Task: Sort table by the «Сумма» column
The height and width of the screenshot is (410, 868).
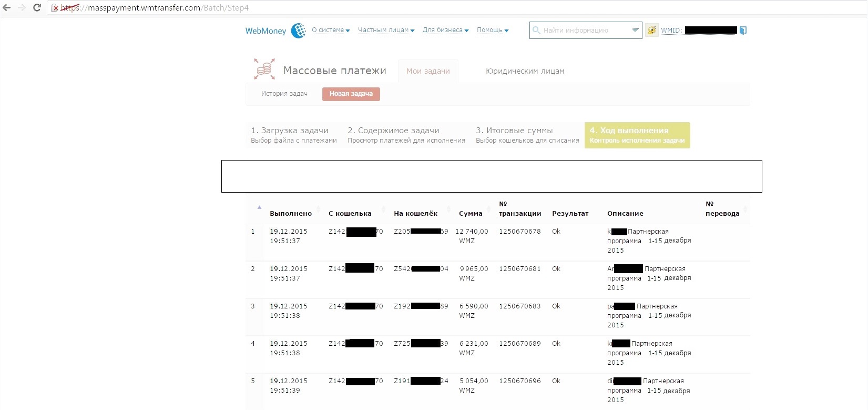Action: [x=470, y=213]
